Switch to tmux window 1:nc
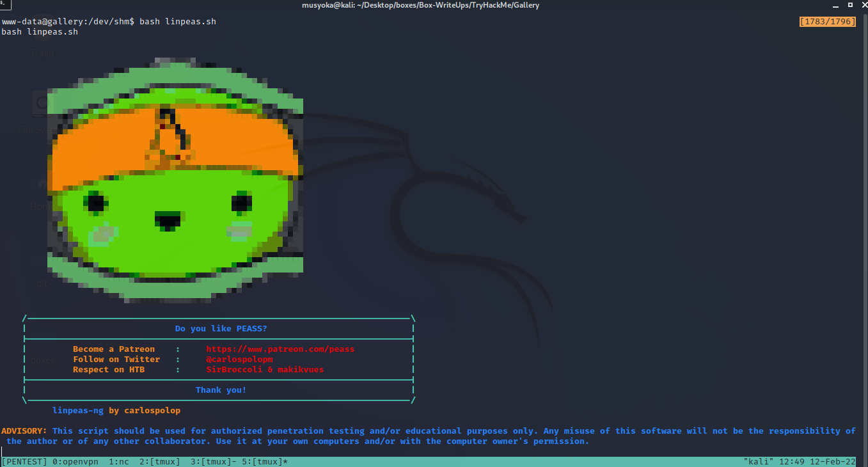868x467 pixels. (x=119, y=462)
